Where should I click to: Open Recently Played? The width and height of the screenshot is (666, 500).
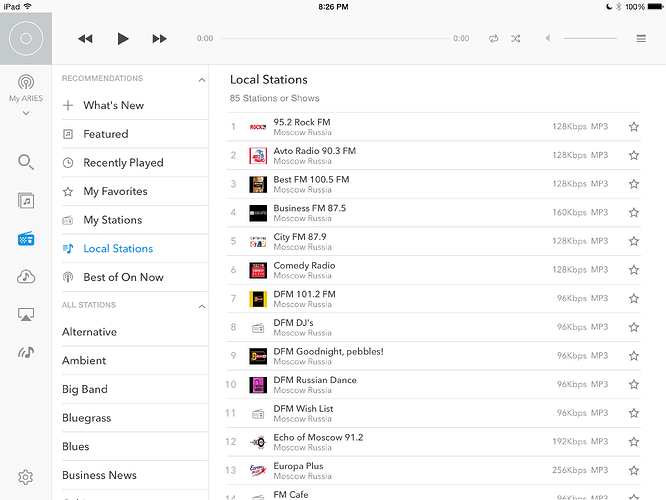pos(135,163)
